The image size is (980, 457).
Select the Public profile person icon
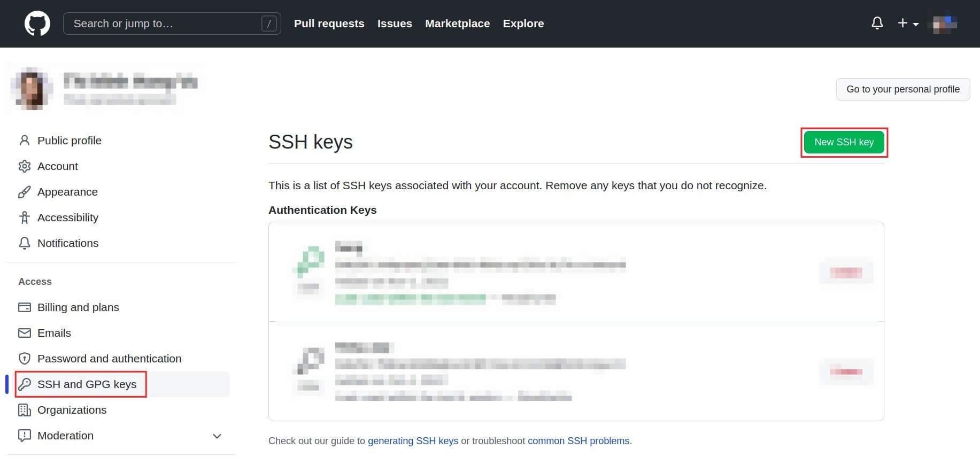tap(25, 140)
